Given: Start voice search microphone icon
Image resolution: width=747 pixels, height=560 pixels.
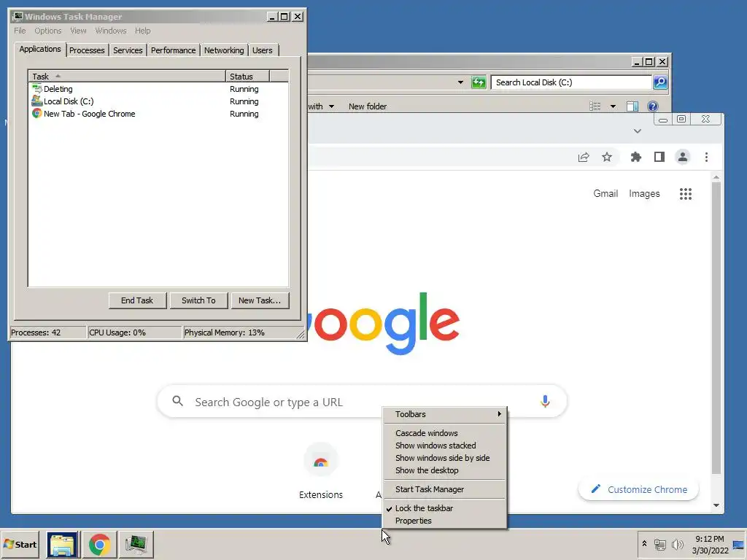Looking at the screenshot, I should click(545, 402).
